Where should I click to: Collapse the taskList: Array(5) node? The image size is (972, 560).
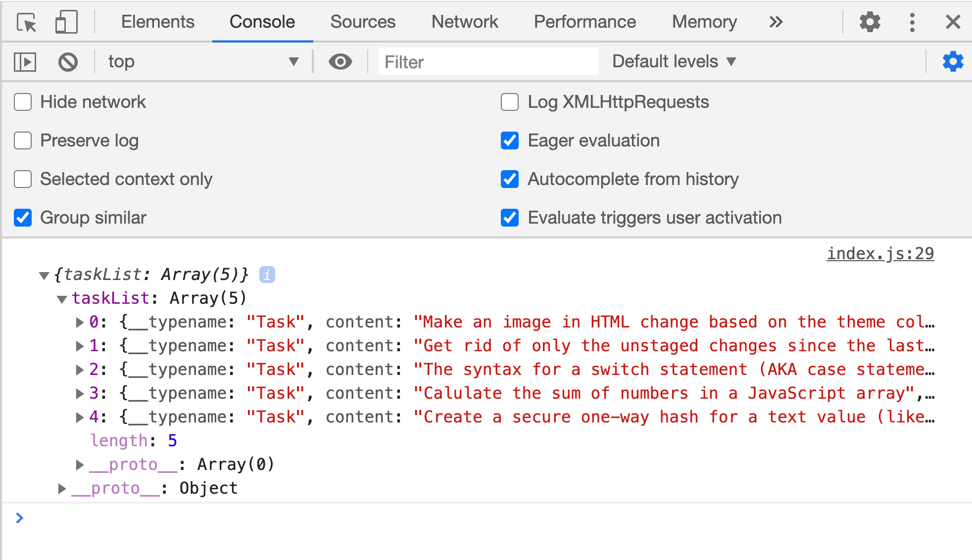click(x=62, y=299)
